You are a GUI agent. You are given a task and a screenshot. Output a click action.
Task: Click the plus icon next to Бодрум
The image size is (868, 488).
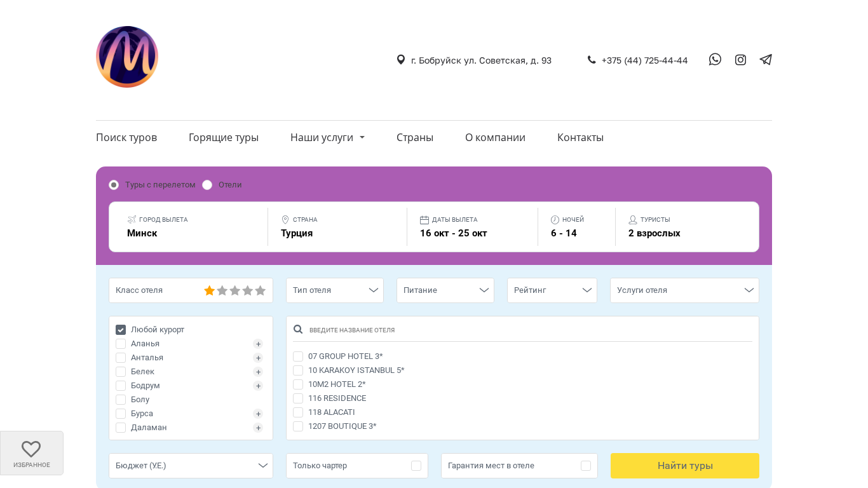click(258, 386)
